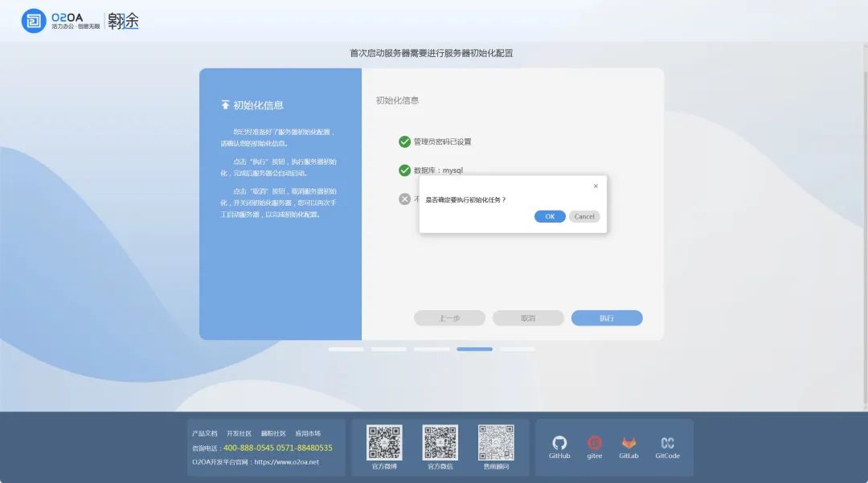Image resolution: width=868 pixels, height=483 pixels.
Task: Select the GitLab fox icon
Action: (628, 443)
